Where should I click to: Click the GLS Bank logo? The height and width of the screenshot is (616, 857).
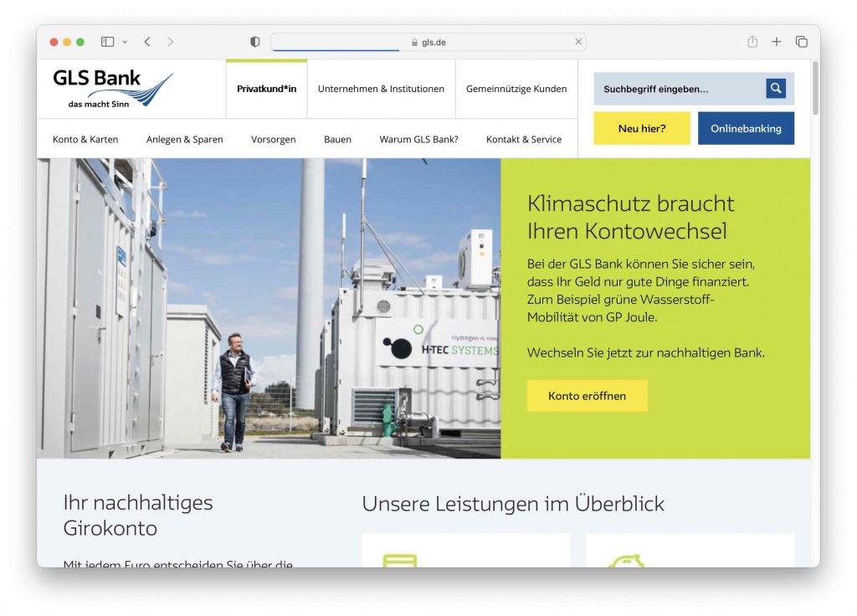[x=112, y=89]
